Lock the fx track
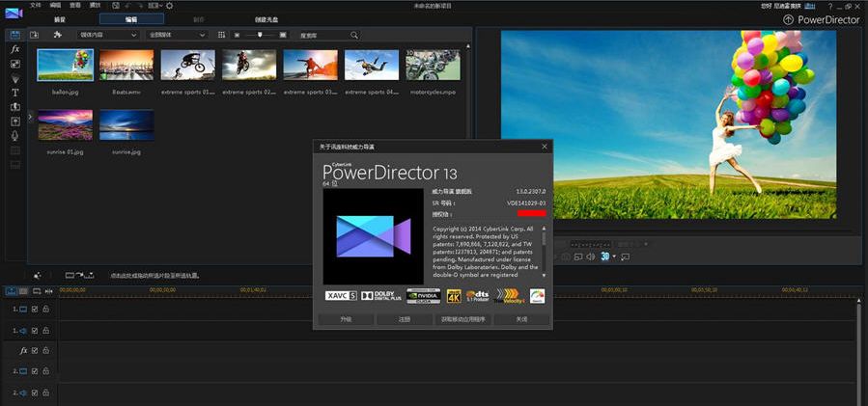Screen dimensions: 868x406 pos(46,351)
